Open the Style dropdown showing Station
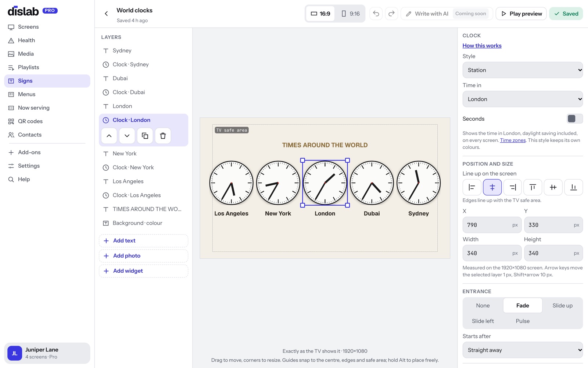The height and width of the screenshot is (368, 588). coord(523,70)
